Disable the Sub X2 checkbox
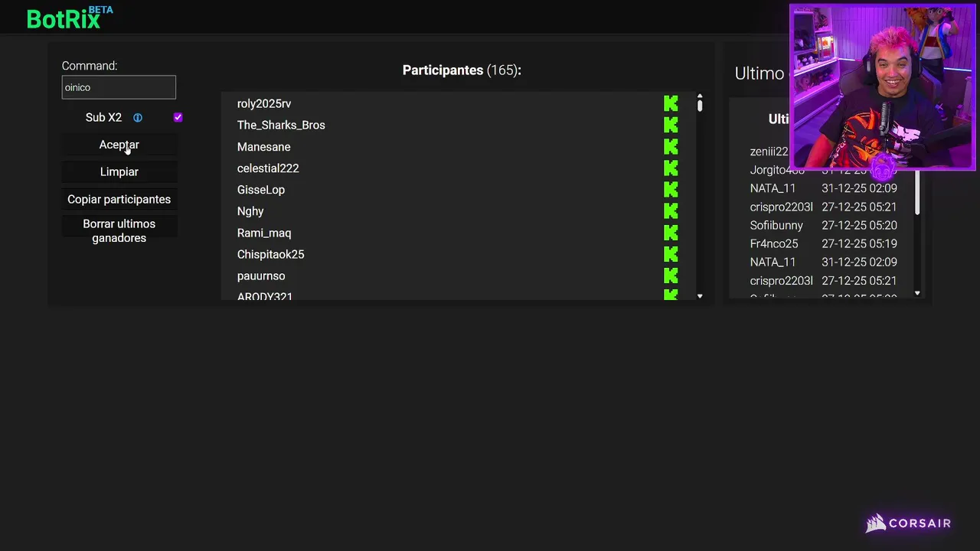Viewport: 980px width, 551px height. (x=178, y=117)
